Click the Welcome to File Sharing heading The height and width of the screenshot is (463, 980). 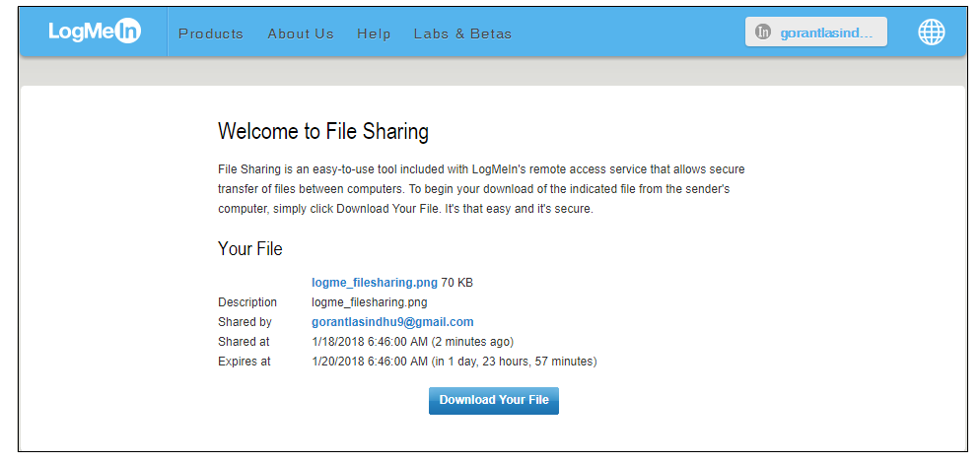click(x=323, y=132)
